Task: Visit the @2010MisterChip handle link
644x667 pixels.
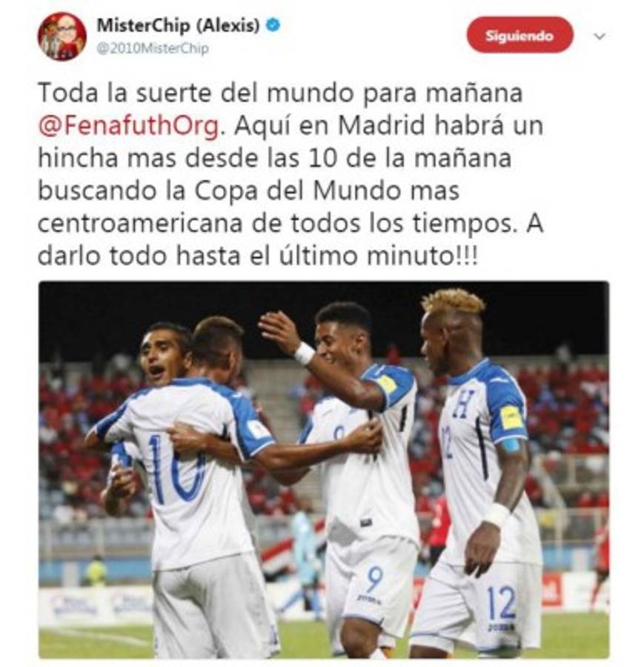Action: point(153,48)
